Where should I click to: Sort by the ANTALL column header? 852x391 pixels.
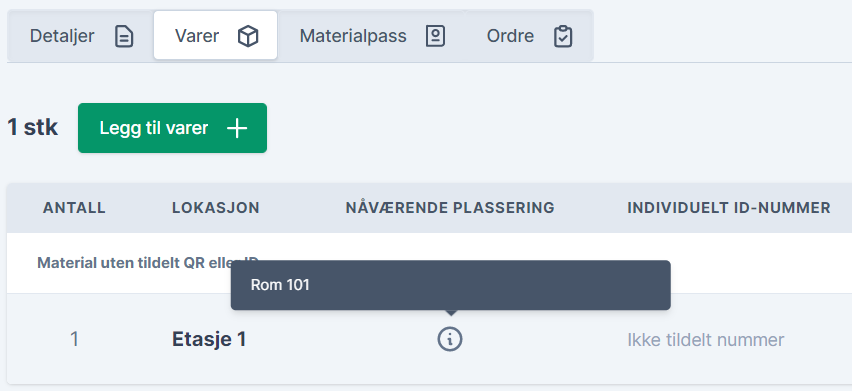click(x=74, y=207)
